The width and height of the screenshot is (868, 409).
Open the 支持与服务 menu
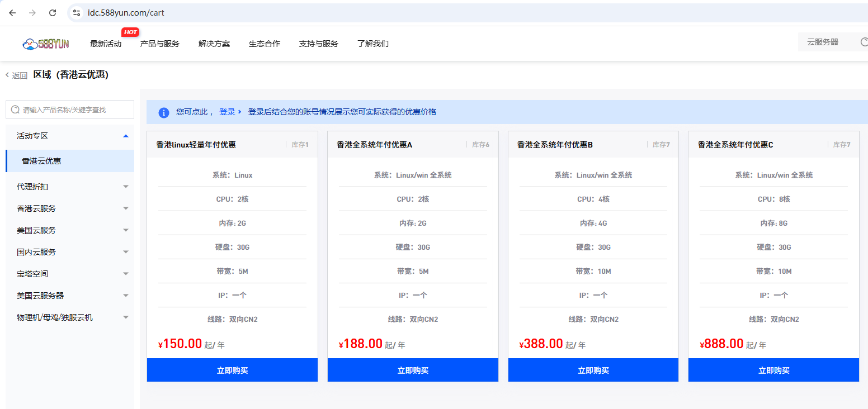318,43
